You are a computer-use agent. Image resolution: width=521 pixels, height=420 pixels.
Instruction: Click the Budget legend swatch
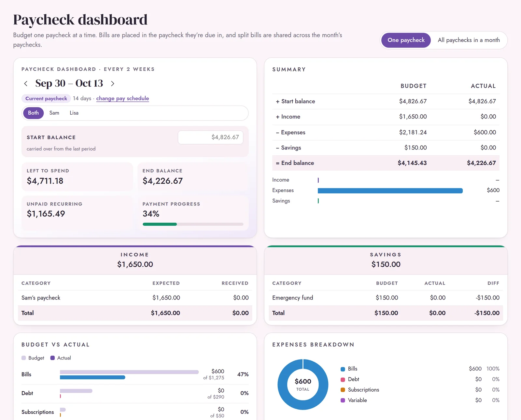24,358
